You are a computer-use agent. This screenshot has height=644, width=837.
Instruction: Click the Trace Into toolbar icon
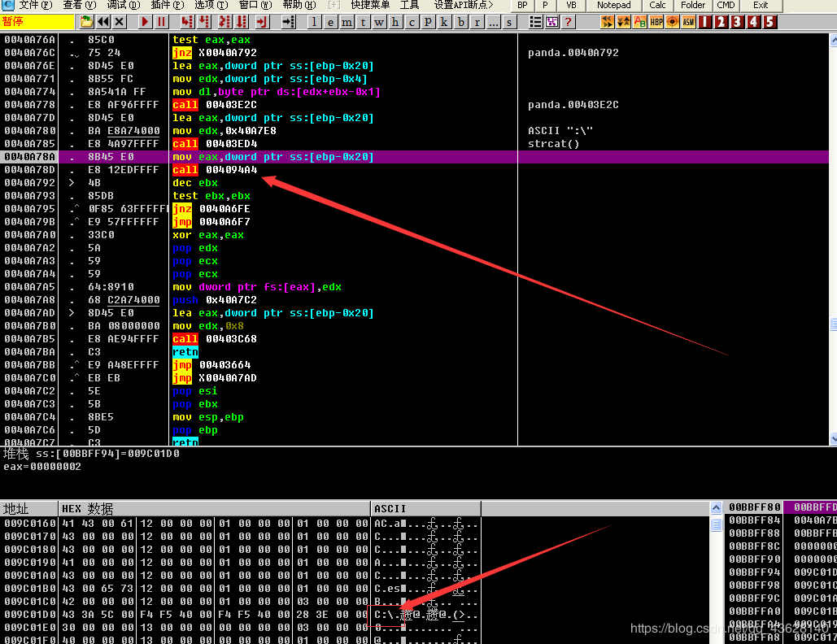(225, 22)
